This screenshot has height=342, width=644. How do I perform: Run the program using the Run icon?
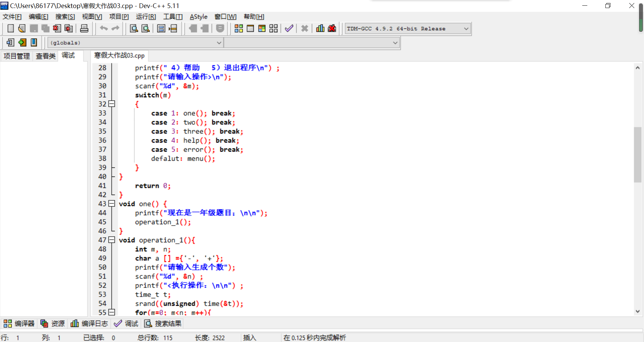[x=250, y=29]
